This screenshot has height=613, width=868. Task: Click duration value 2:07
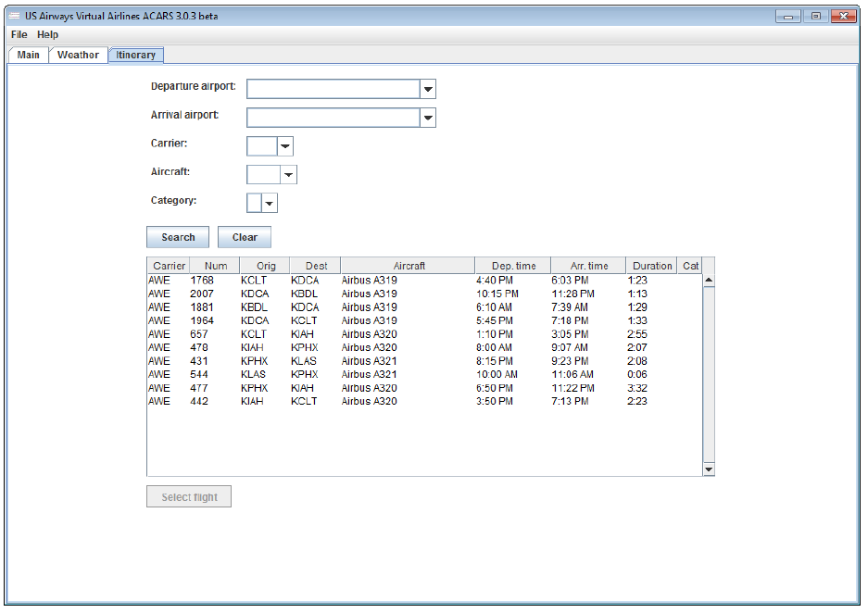pos(637,347)
